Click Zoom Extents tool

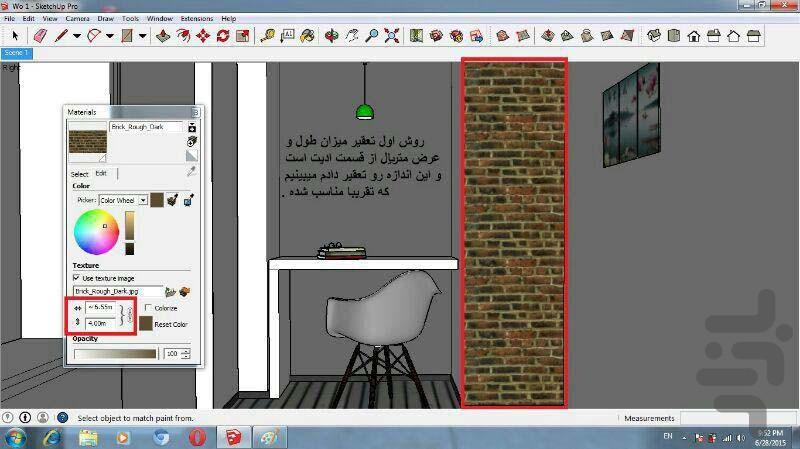[392, 36]
